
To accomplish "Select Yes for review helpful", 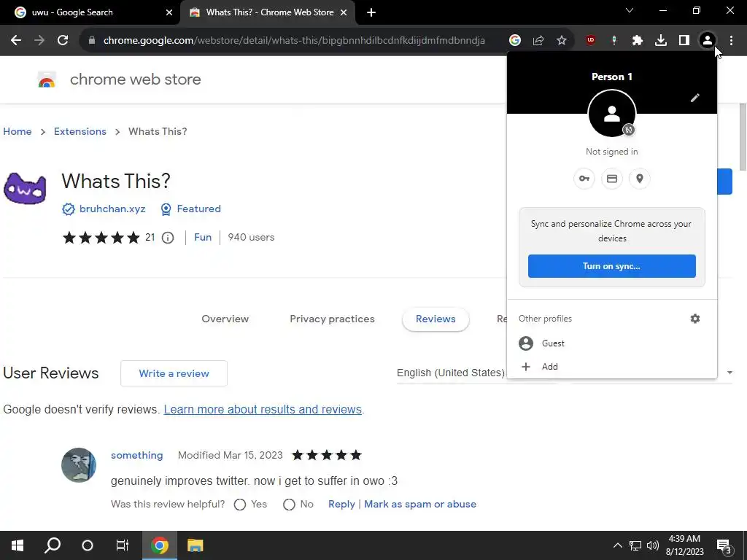I will pos(239,505).
